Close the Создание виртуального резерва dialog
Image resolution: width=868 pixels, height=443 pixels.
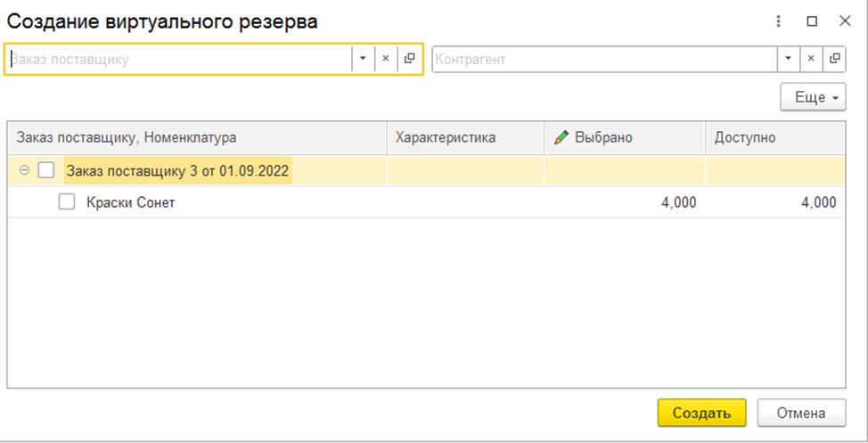click(845, 21)
